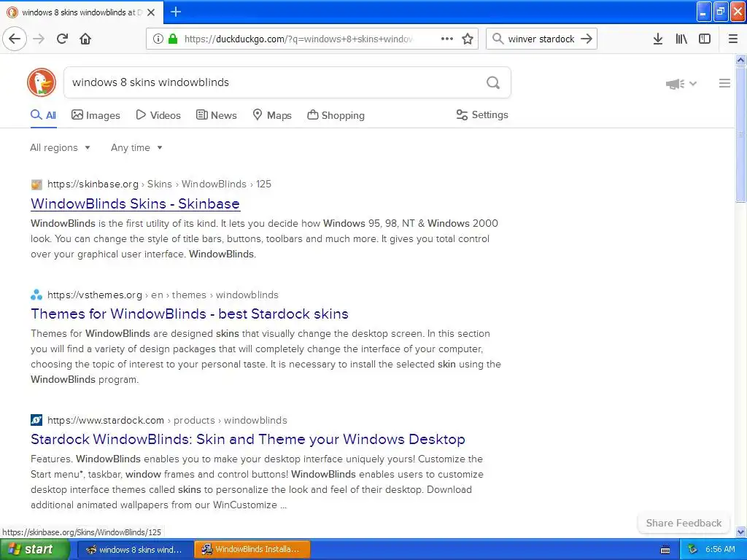Open search Settings
747x560 pixels.
[482, 114]
